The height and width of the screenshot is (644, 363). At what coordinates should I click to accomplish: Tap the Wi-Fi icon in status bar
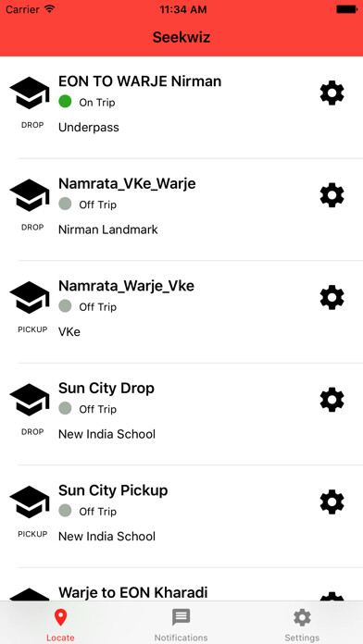tap(49, 9)
